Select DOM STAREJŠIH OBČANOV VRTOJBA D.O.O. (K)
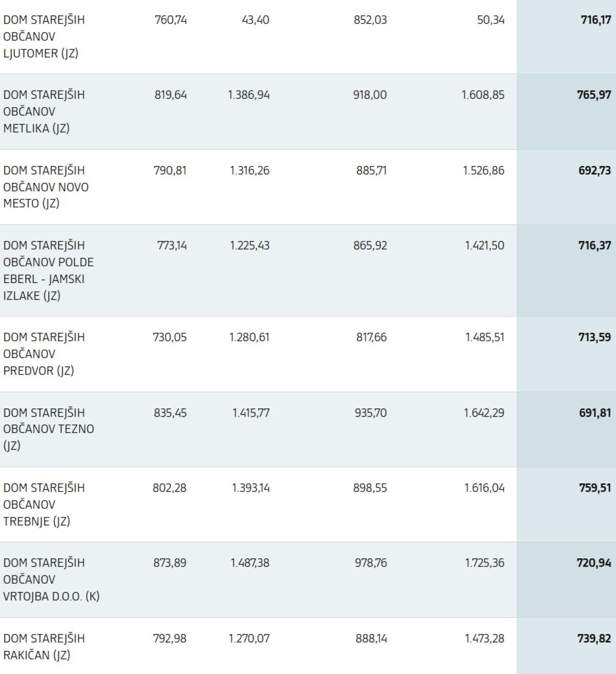The image size is (616, 674). [x=51, y=579]
